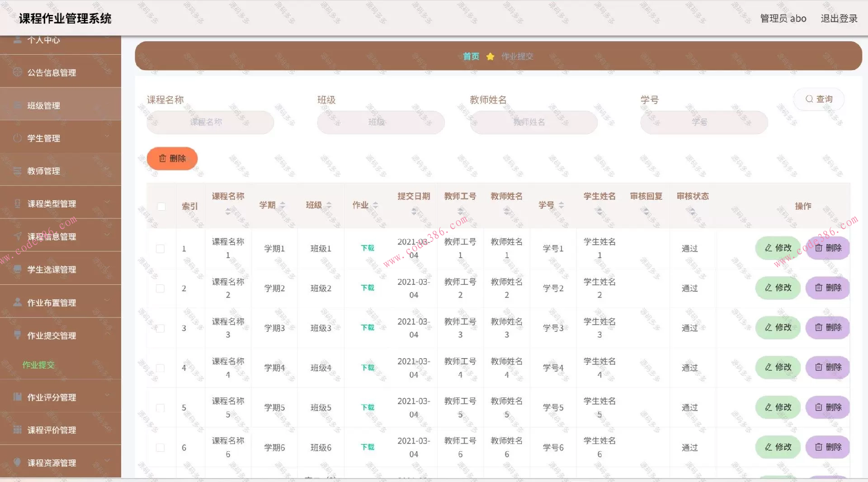Sort table by 学期 column arrows
Screen dimensions: 868x482
pos(283,205)
